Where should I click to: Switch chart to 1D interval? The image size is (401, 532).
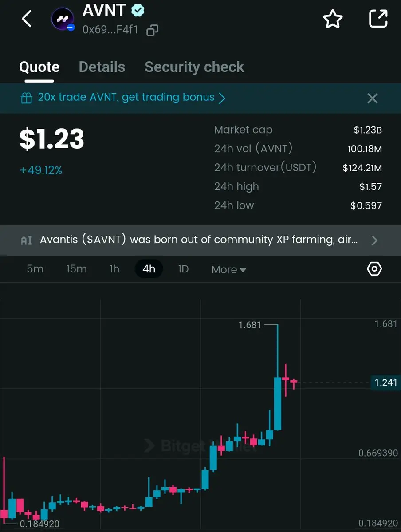click(x=183, y=269)
